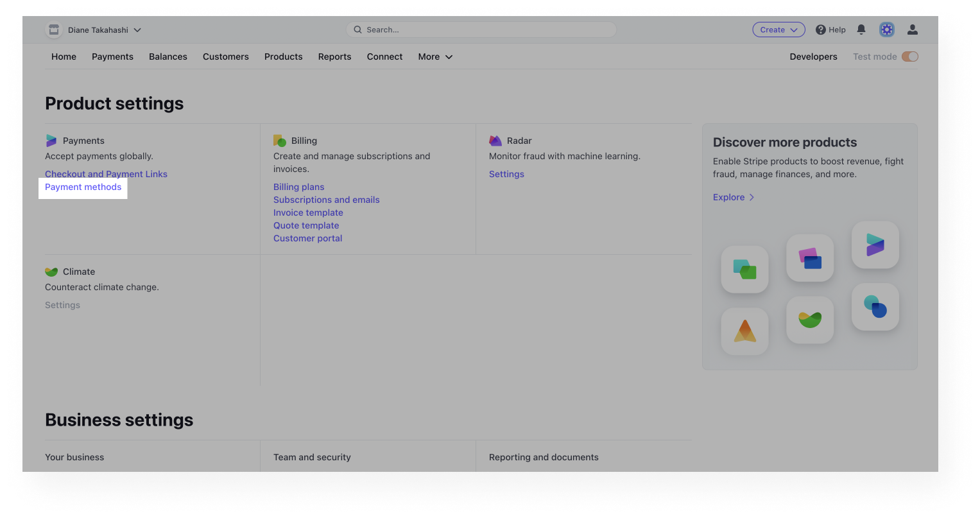Click the Payments product icon beside its heading
Screen dimensions: 980x520
tap(53, 140)
